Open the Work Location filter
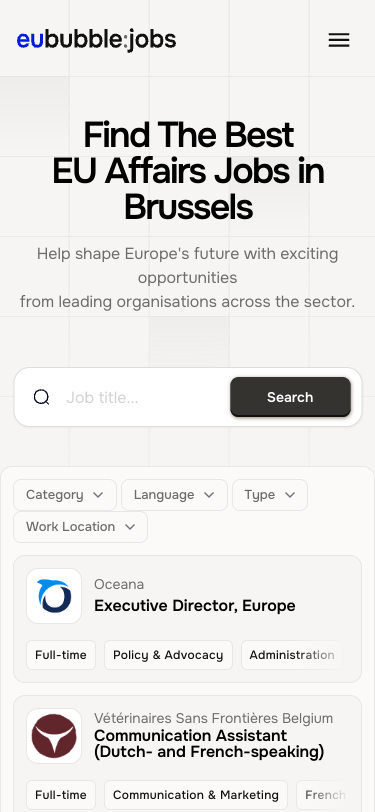 [x=80, y=527]
